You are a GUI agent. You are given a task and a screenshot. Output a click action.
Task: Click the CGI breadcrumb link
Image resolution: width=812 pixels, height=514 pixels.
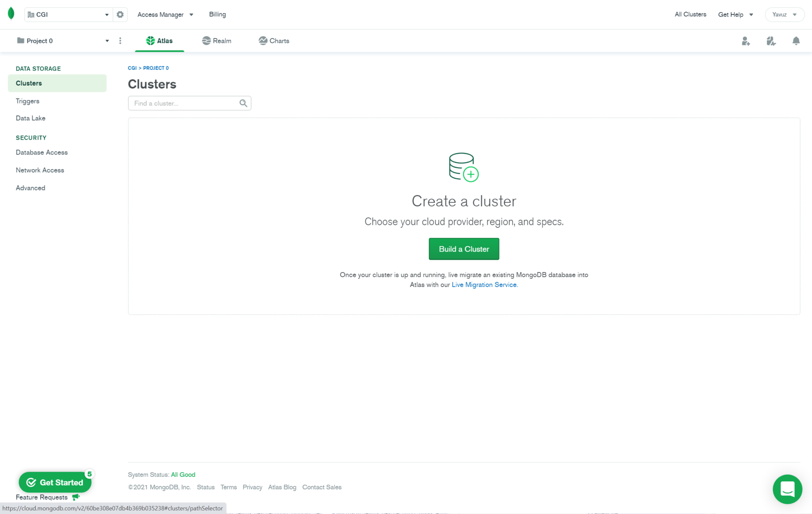coord(132,68)
